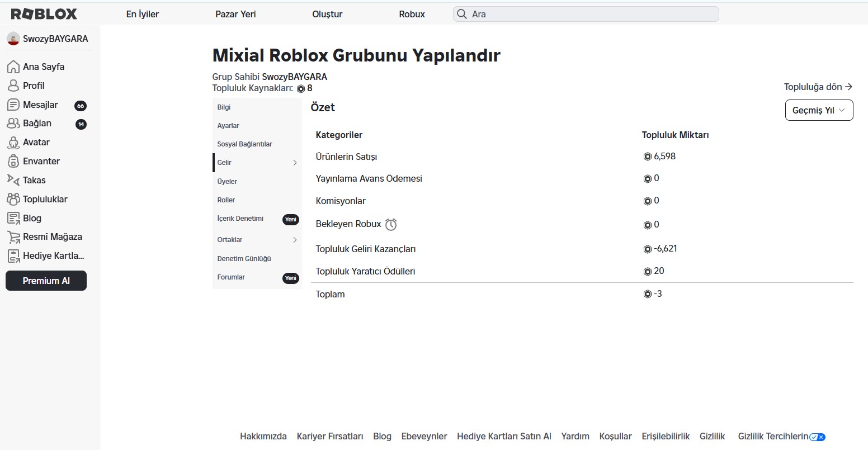Click into the Ara search field
This screenshot has height=450, width=868.
tap(586, 14)
